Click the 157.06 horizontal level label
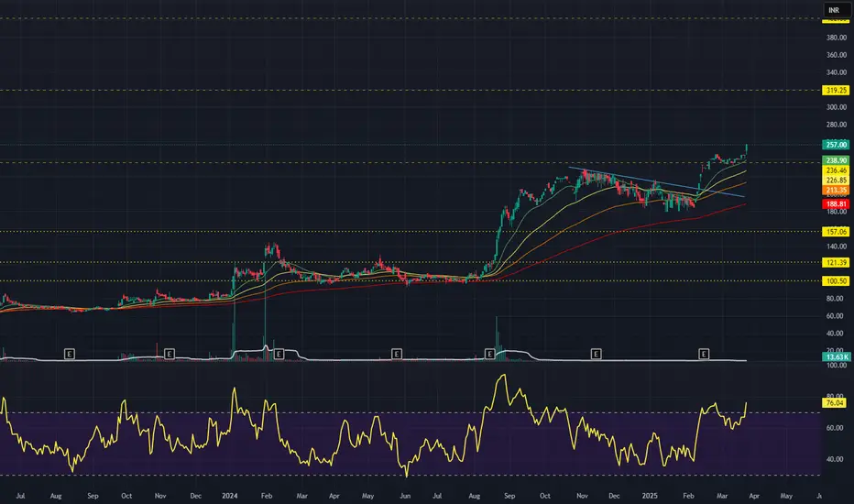Screen dimensions: 854x504 [x=836, y=232]
